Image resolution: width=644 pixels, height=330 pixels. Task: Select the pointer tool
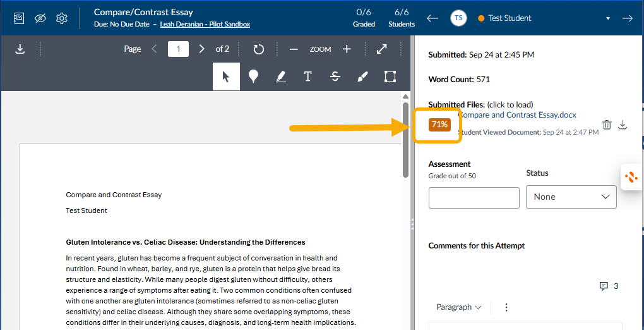pos(226,76)
